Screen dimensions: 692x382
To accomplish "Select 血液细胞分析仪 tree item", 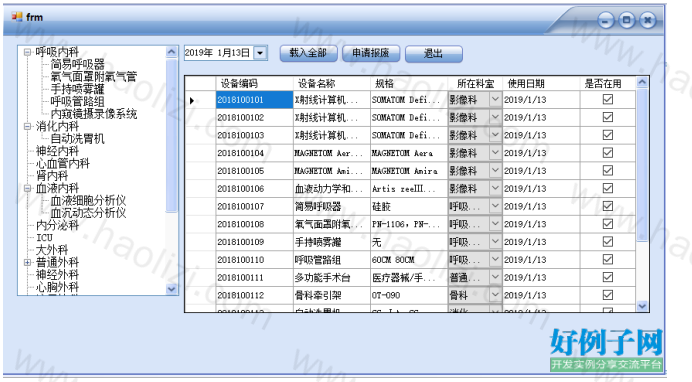I will point(88,200).
